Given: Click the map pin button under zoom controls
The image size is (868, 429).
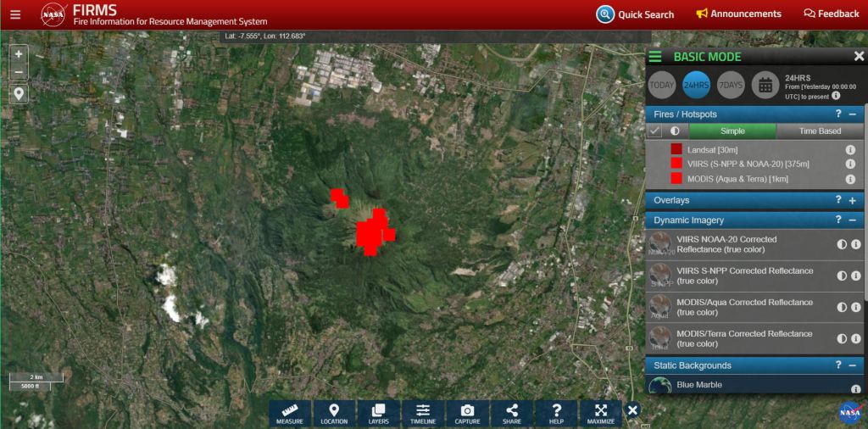Looking at the screenshot, I should [x=19, y=93].
